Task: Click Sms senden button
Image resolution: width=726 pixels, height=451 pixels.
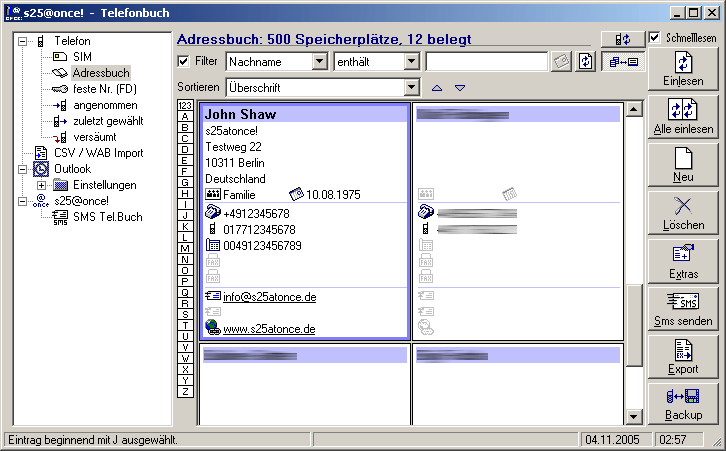Action: [683, 309]
